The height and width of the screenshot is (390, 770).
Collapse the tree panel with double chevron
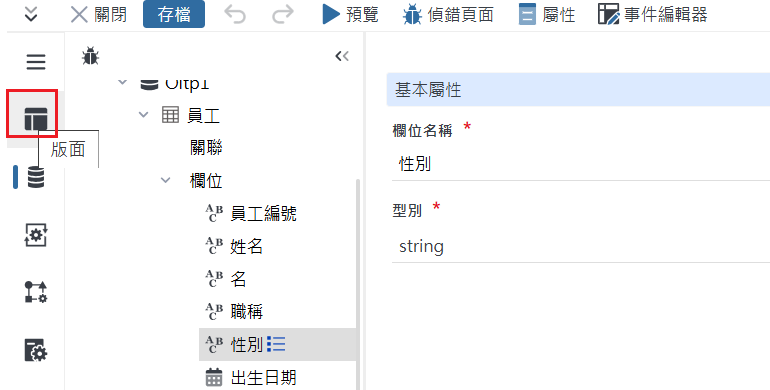[x=342, y=56]
